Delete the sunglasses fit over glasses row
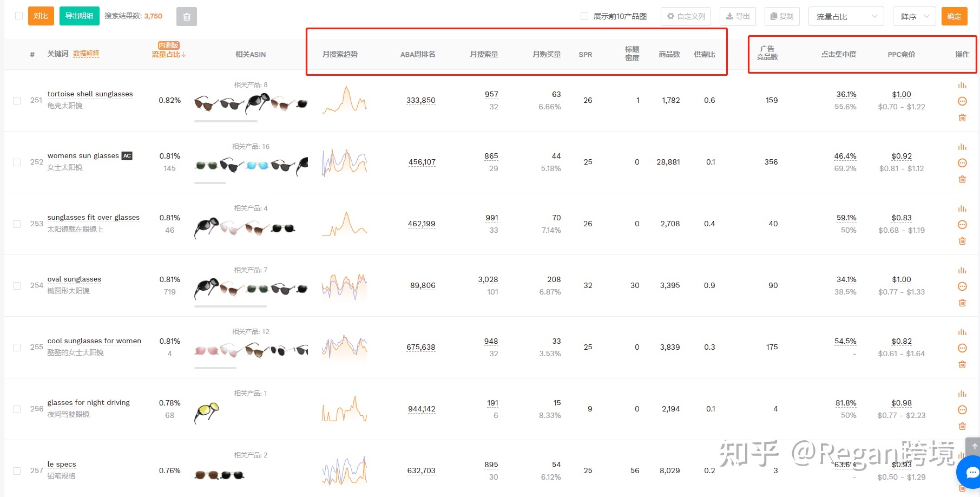Image resolution: width=980 pixels, height=497 pixels. [x=962, y=241]
